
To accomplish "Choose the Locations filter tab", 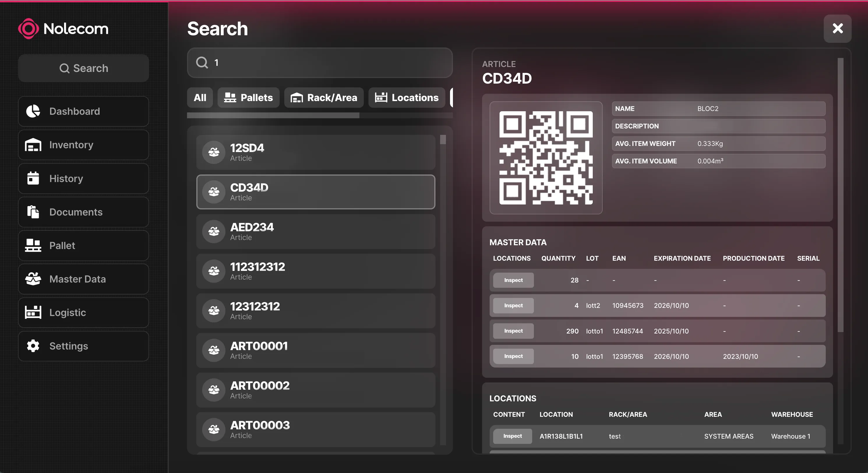I will click(x=407, y=98).
